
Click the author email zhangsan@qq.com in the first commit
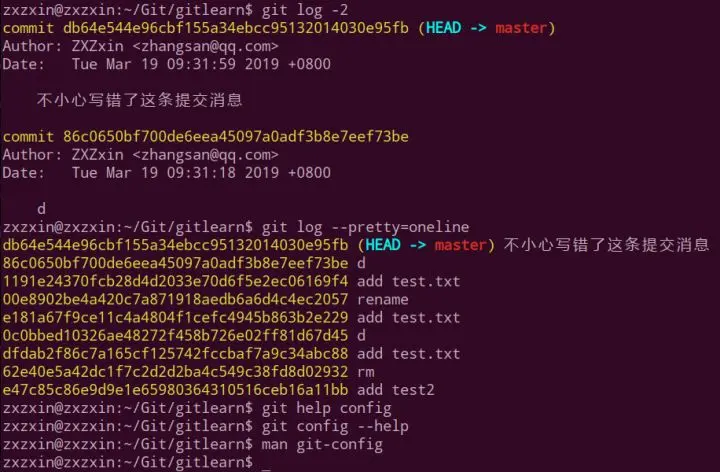point(205,46)
